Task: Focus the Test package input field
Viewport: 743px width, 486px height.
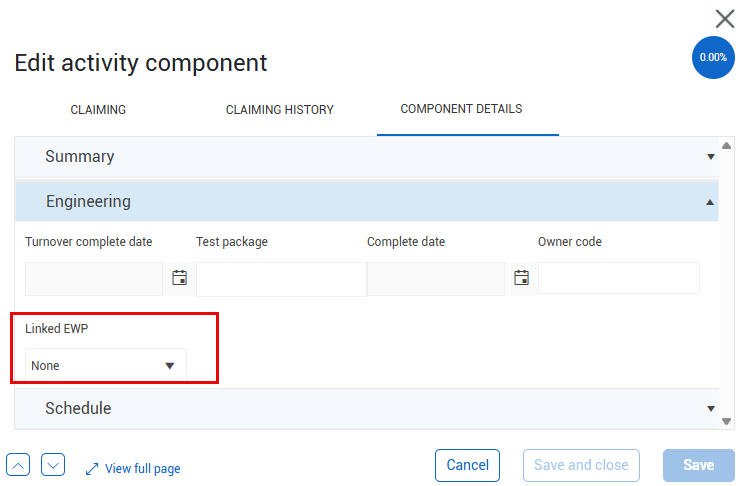Action: (281, 279)
